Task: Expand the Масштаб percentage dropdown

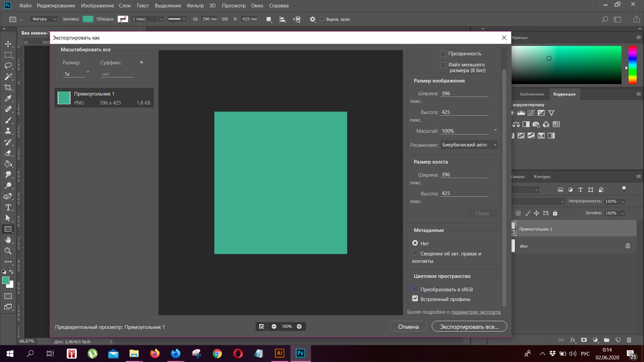Action: (x=495, y=130)
